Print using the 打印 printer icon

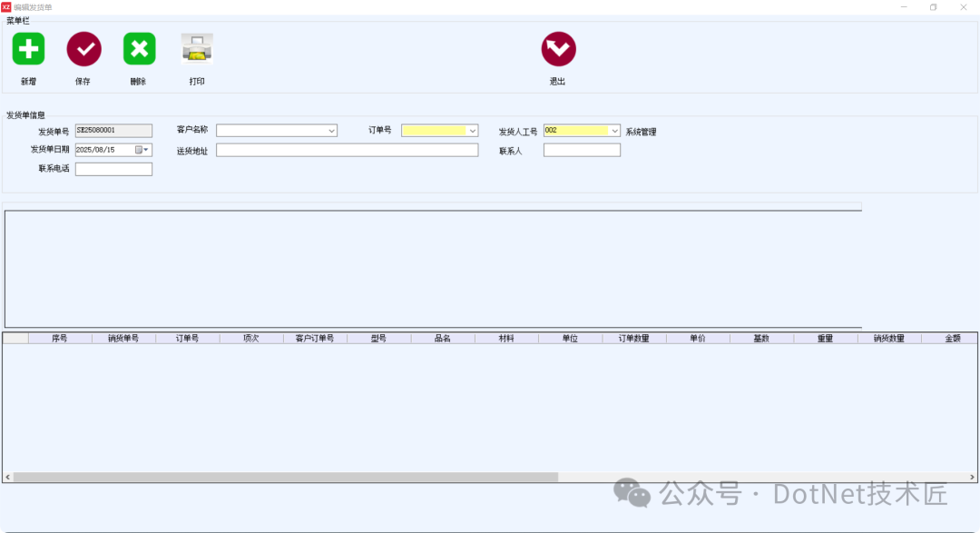point(197,49)
